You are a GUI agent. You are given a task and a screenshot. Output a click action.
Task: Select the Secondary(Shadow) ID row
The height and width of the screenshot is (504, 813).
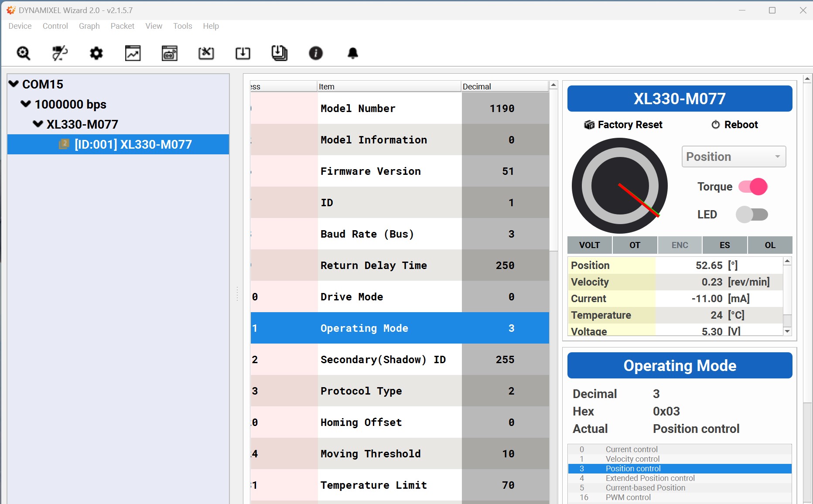pos(400,359)
